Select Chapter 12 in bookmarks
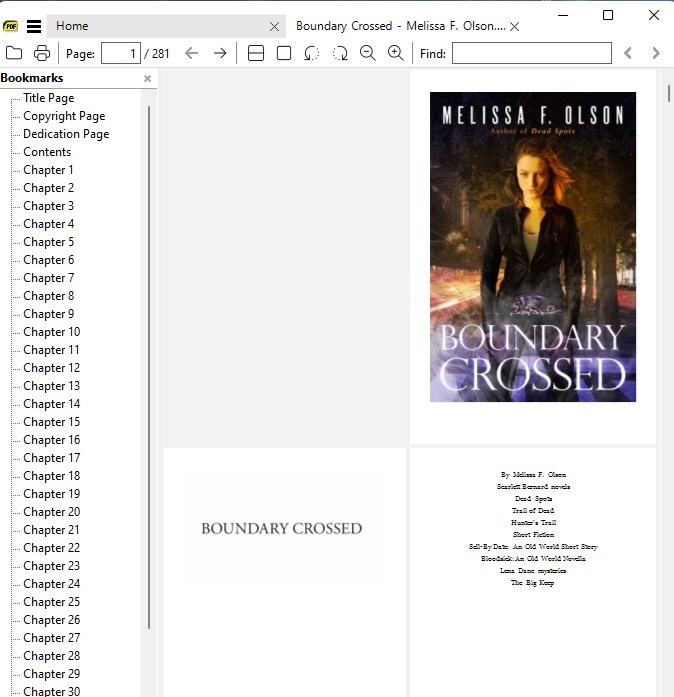The image size is (674, 697). coord(52,368)
